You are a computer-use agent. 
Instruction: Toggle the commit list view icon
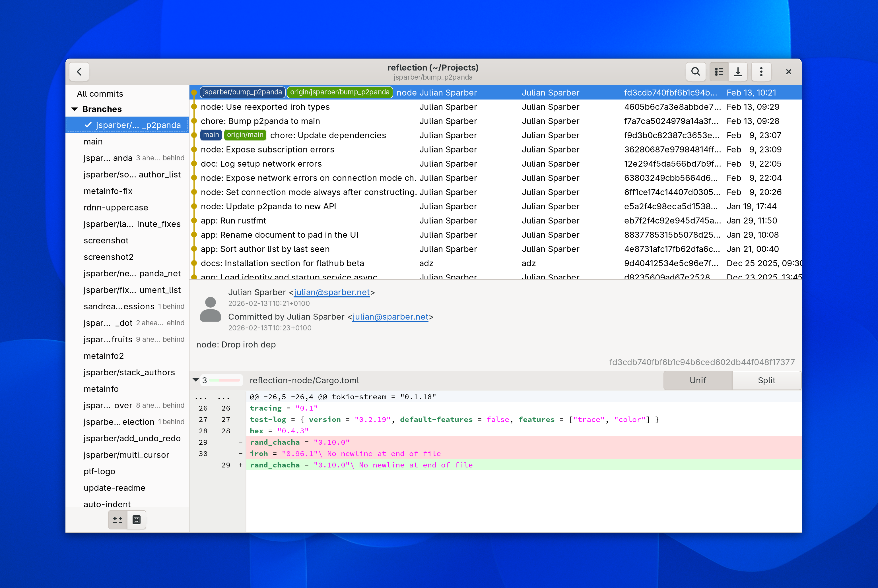[719, 72]
